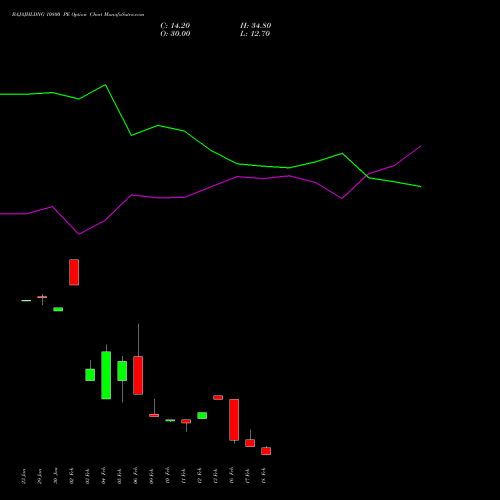Click the last red candle on the right

(266, 451)
